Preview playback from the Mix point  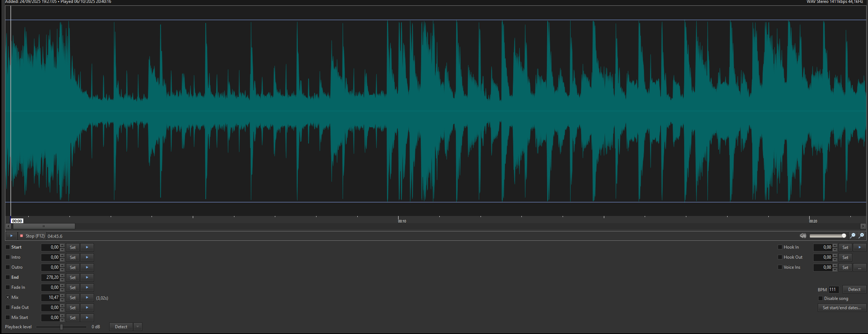click(87, 297)
